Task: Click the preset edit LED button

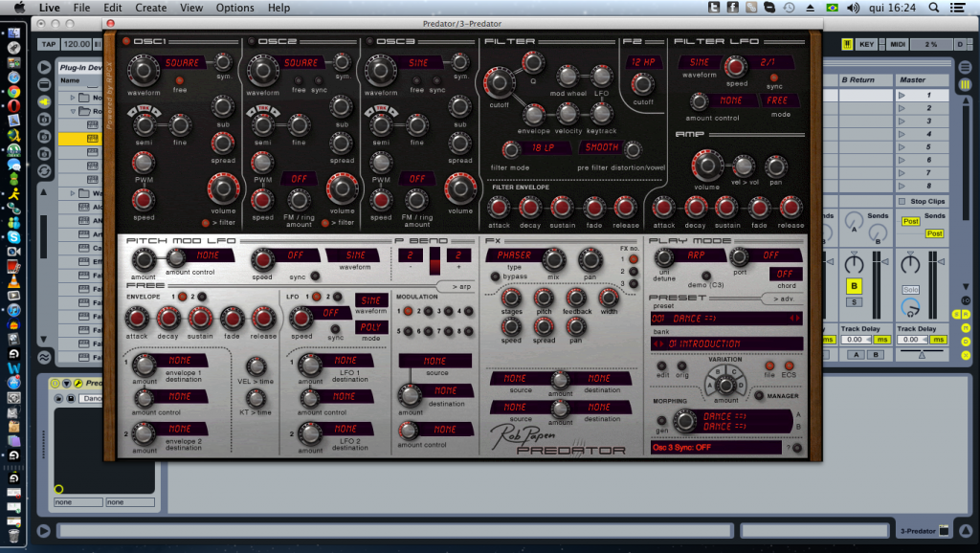Action: click(662, 366)
